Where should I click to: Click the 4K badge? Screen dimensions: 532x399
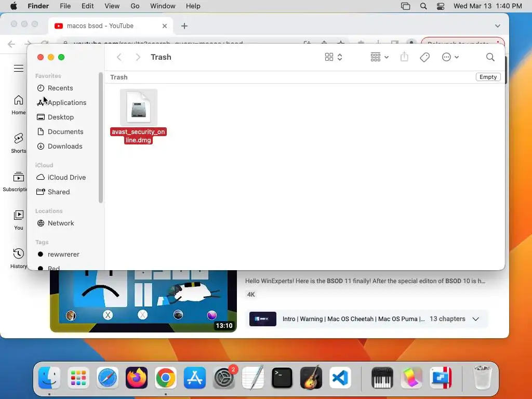coord(251,295)
